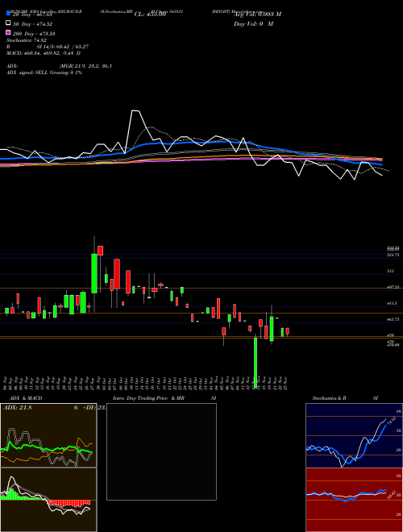Image resolution: width=403 pixels, height=532 pixels.
Task: Click the MACD values line
Action: click(44, 53)
